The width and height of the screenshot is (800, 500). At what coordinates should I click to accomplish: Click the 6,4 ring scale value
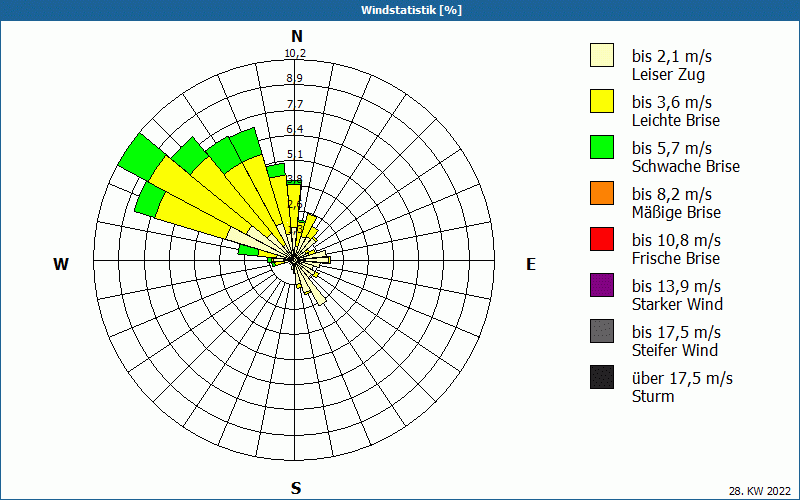click(295, 129)
